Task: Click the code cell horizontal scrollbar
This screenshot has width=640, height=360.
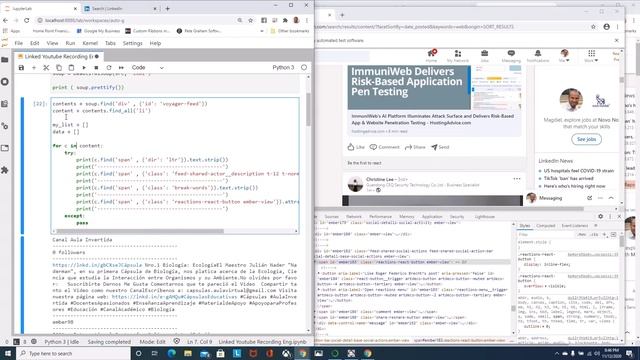Action: coord(140,231)
